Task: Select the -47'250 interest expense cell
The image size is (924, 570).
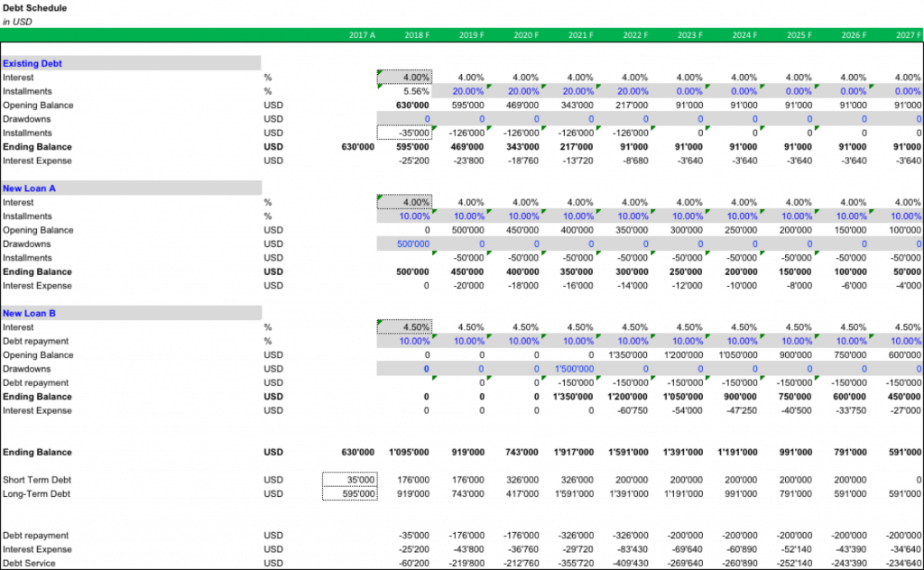Action: [x=742, y=410]
